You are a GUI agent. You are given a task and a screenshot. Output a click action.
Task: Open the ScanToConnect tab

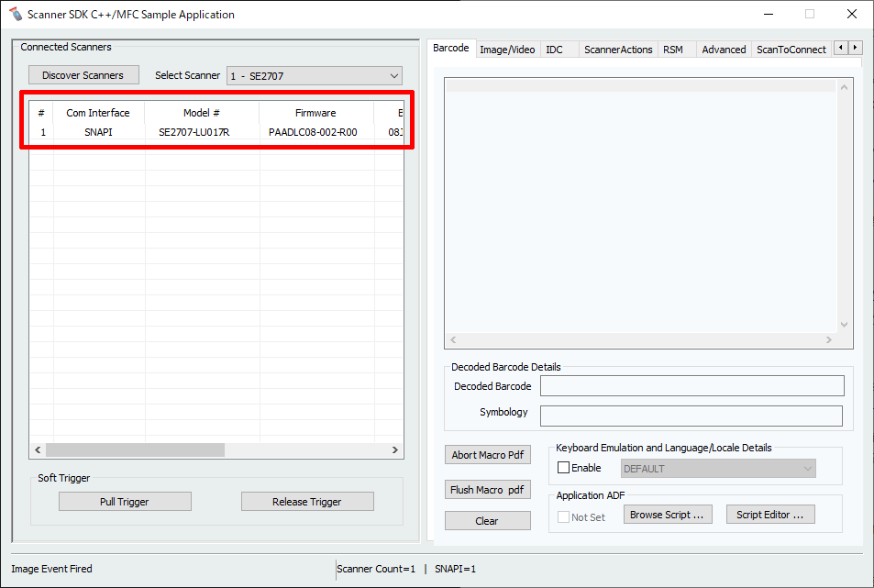coord(791,50)
